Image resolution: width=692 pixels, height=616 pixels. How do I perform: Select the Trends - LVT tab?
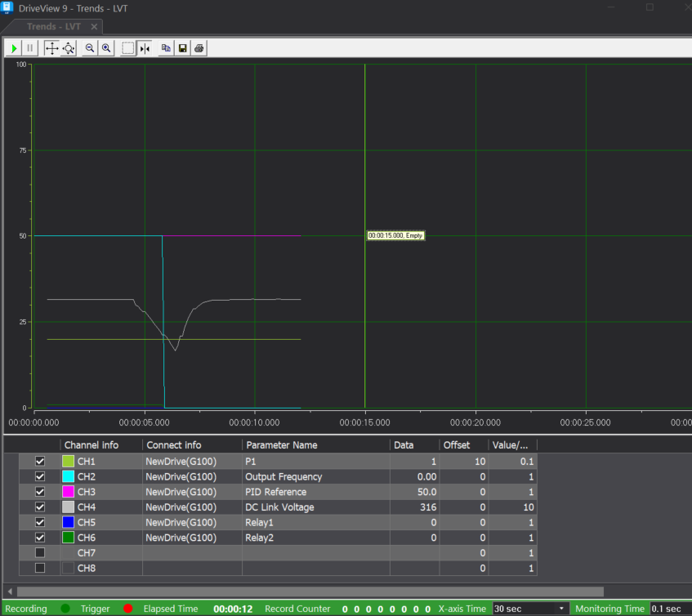54,26
